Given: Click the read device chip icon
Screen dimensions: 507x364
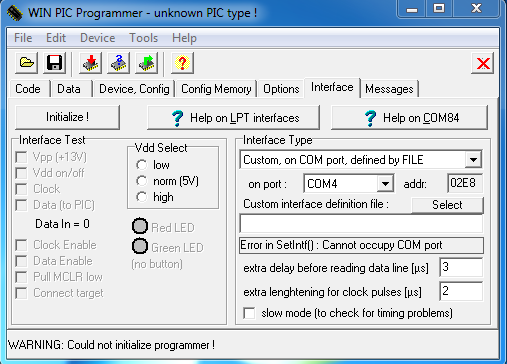Looking at the screenshot, I should pos(146,63).
